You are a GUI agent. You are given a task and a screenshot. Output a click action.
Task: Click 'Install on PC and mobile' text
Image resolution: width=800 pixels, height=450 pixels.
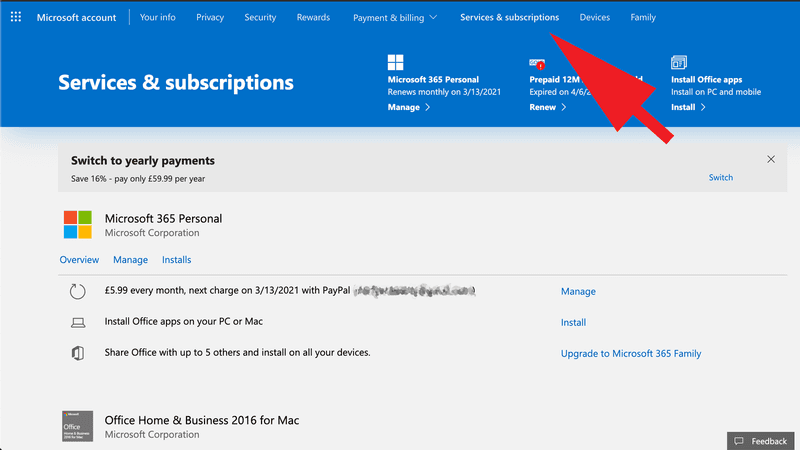click(716, 92)
